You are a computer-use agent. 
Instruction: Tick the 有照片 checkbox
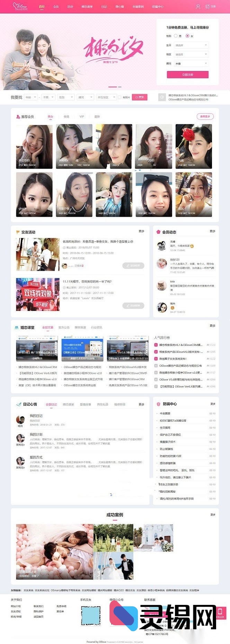120,97
